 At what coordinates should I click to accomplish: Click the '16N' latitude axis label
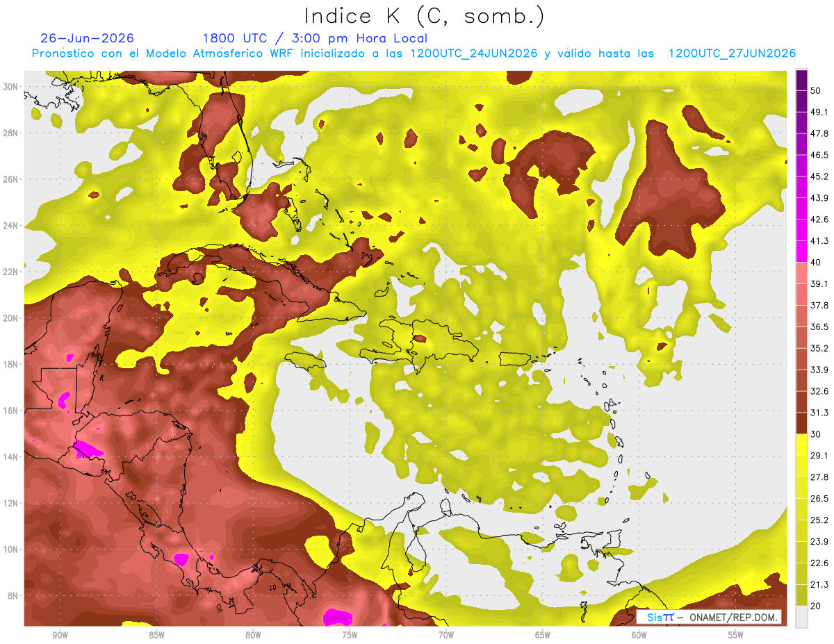pyautogui.click(x=10, y=411)
